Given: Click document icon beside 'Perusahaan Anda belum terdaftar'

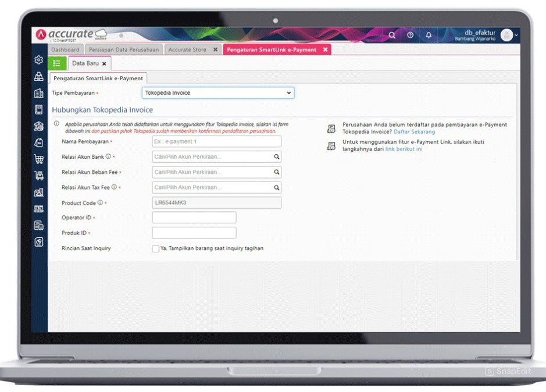Looking at the screenshot, I should (x=331, y=129).
